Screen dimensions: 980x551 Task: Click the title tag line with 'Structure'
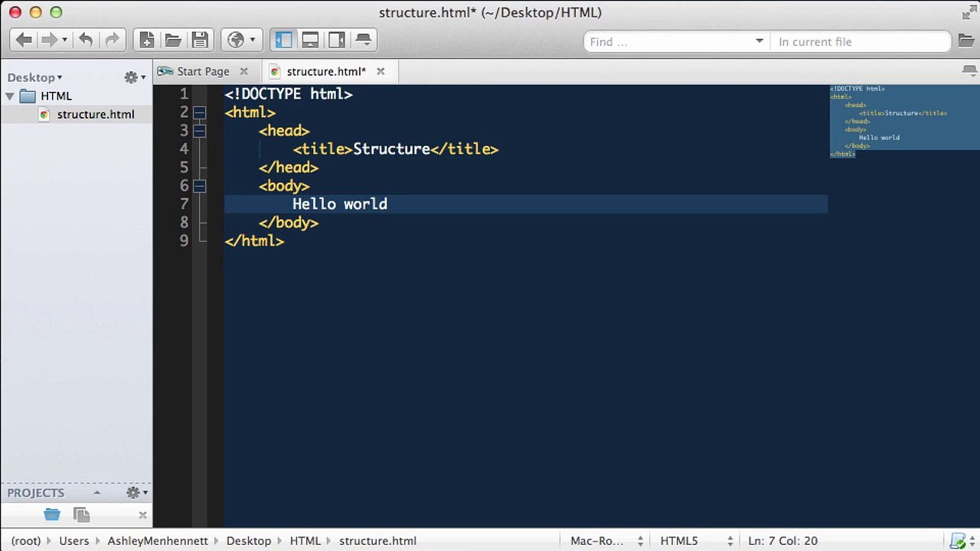point(396,149)
